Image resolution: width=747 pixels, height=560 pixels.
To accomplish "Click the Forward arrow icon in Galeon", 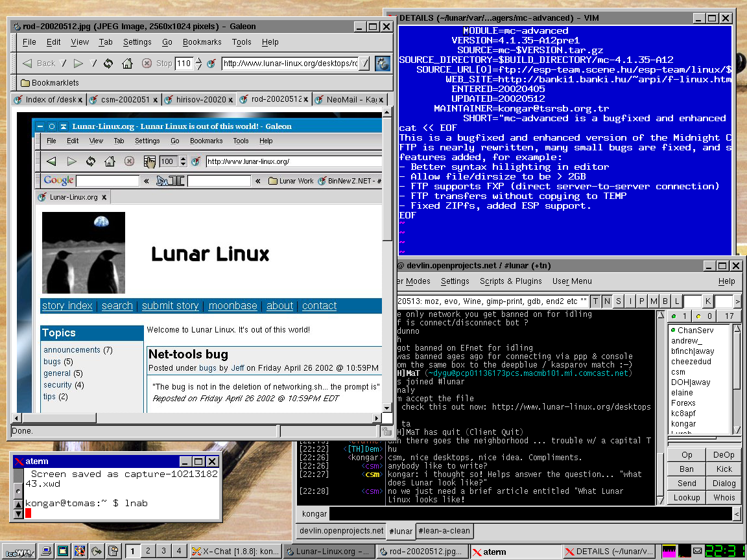I will tap(78, 64).
